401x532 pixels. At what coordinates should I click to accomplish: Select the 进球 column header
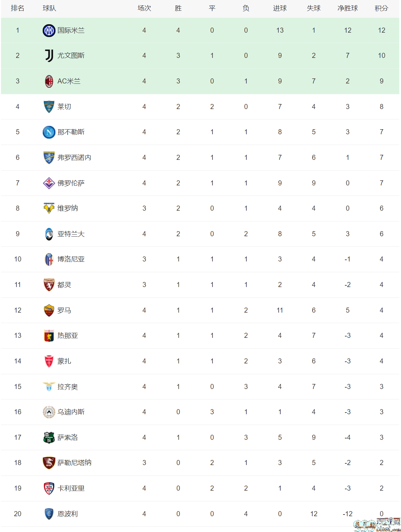[280, 8]
